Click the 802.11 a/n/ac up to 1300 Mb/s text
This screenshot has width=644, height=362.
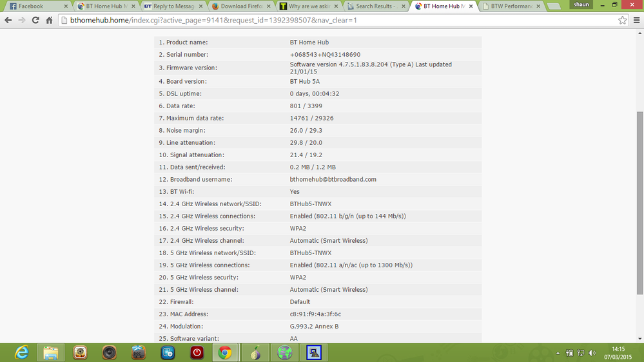coord(351,265)
